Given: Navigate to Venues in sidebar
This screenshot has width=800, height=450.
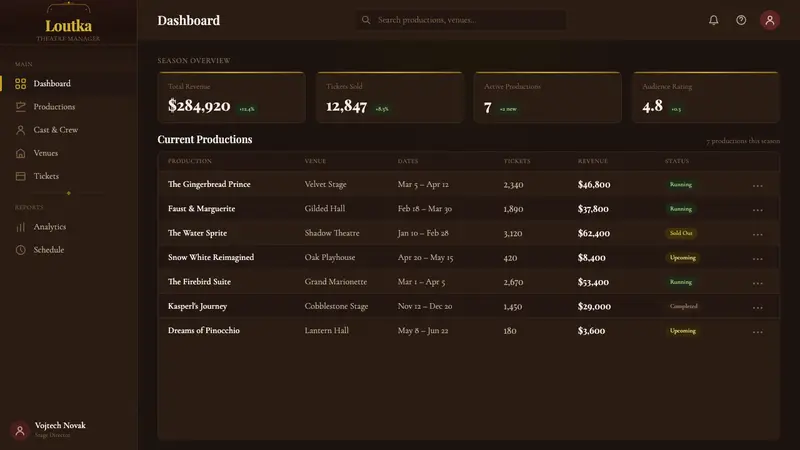Looking at the screenshot, I should (x=68, y=153).
